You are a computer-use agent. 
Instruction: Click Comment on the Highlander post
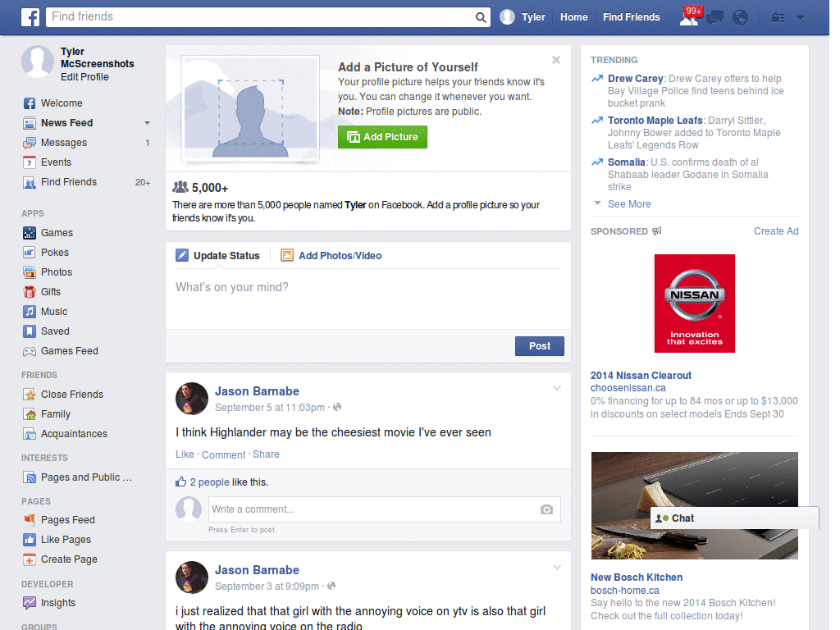pos(223,454)
